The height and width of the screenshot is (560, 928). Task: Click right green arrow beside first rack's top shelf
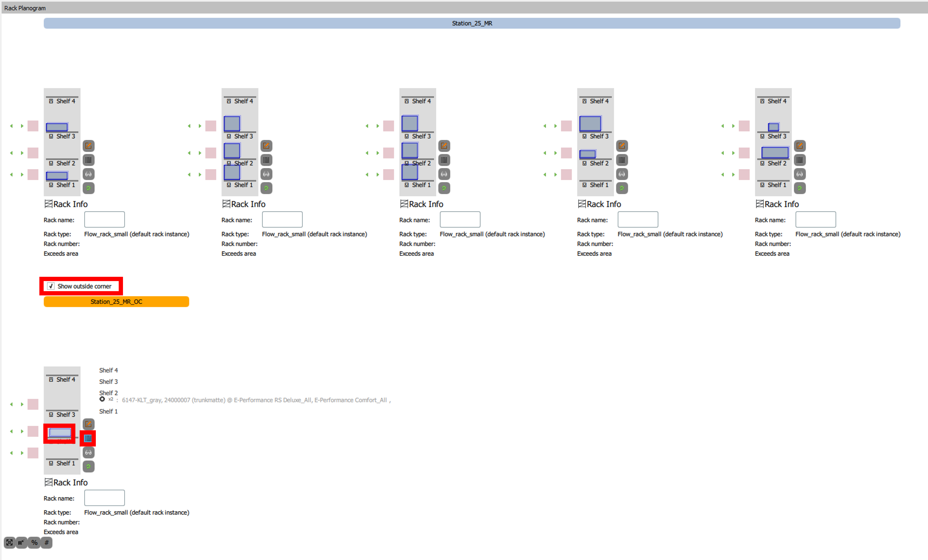22,126
